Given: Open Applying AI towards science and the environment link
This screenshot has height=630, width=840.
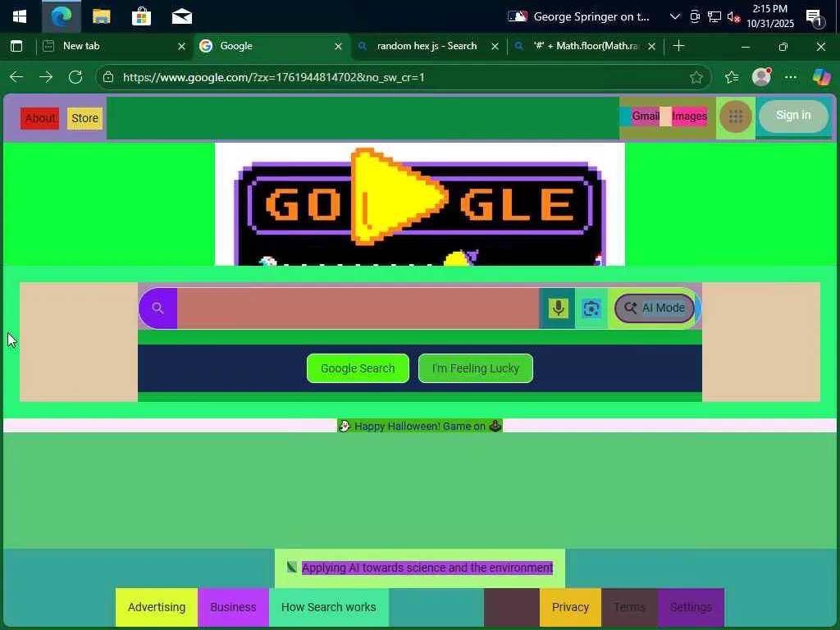Looking at the screenshot, I should [427, 568].
